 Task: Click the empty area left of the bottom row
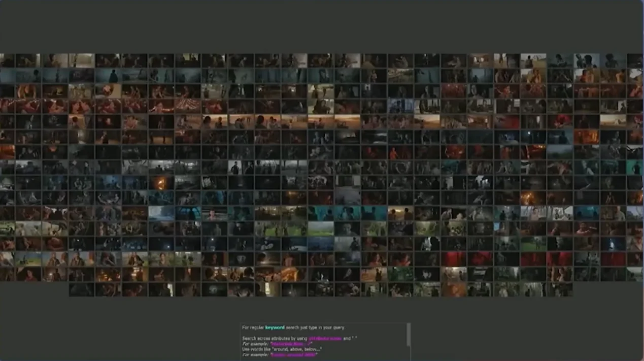[x=34, y=290]
